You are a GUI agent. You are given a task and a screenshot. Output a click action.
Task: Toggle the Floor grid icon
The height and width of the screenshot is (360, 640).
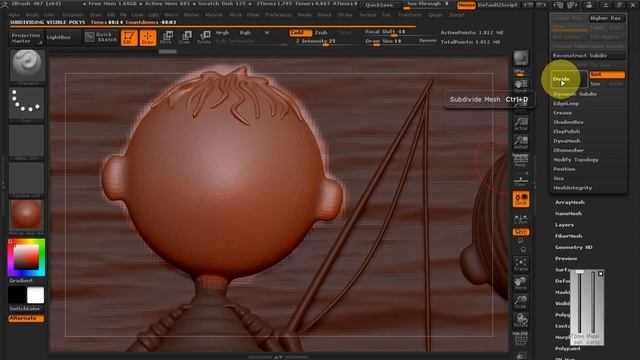pyautogui.click(x=521, y=180)
